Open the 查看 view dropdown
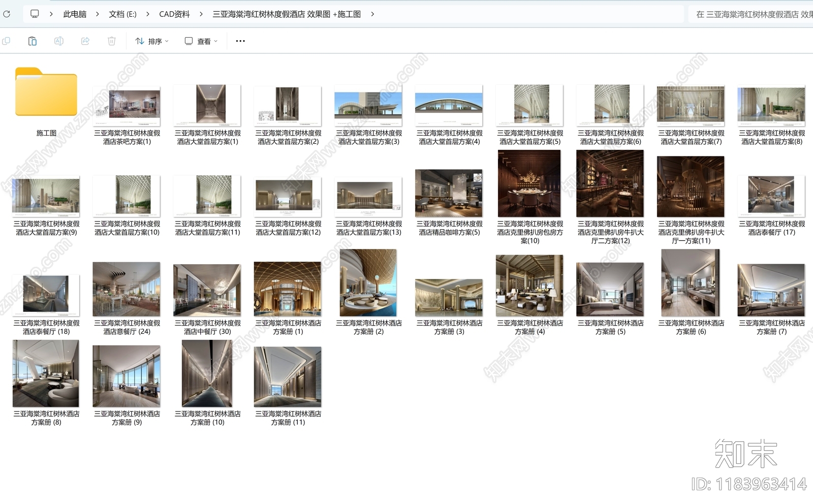This screenshot has width=813, height=504. pos(201,41)
